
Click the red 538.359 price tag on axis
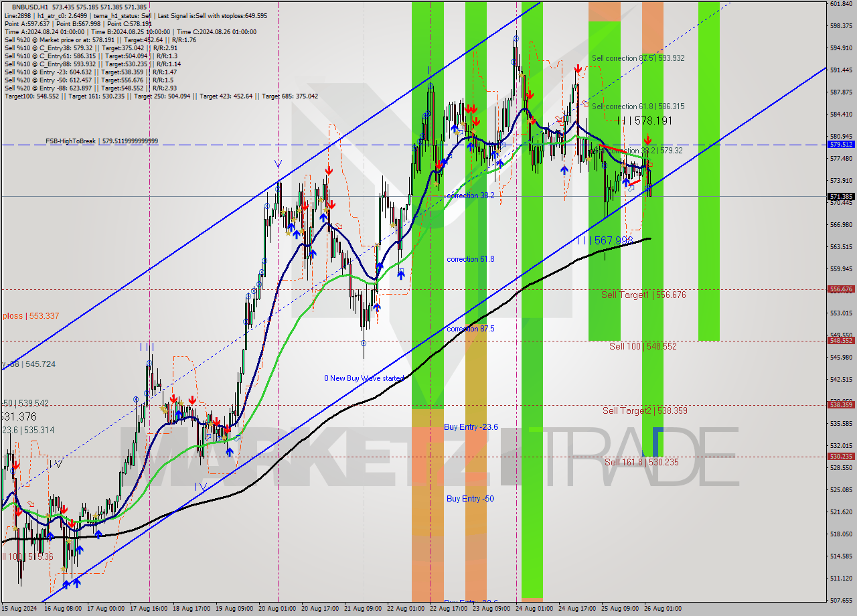click(x=841, y=404)
